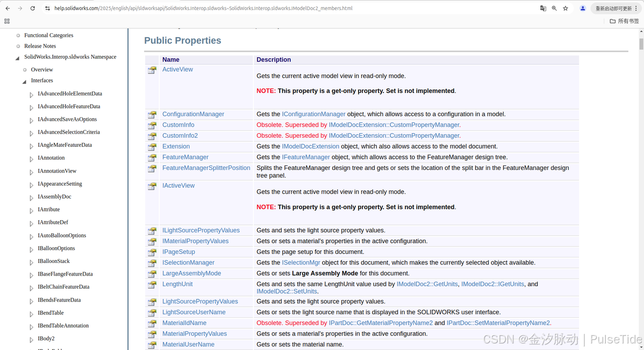The width and height of the screenshot is (644, 350).
Task: Open the ActiveView property link
Action: [x=178, y=69]
